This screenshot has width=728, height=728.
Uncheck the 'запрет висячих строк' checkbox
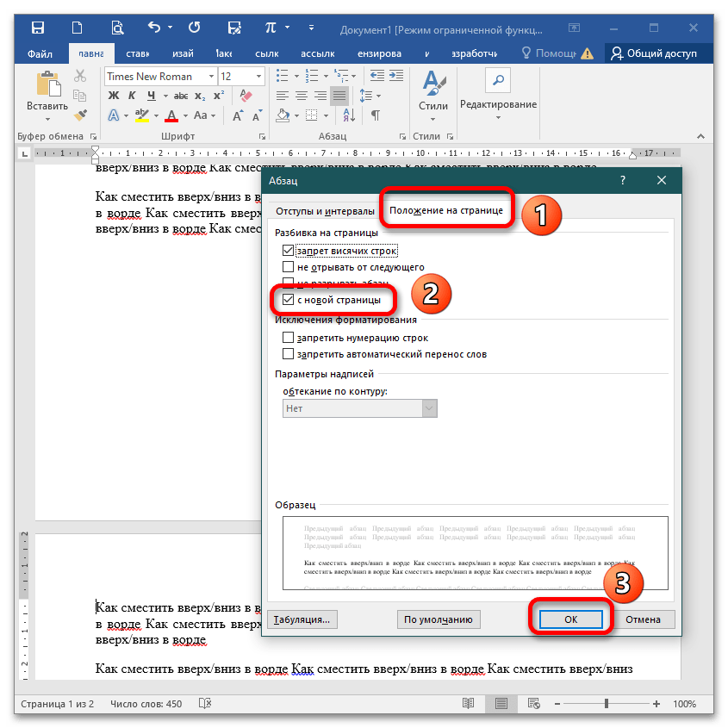click(288, 251)
